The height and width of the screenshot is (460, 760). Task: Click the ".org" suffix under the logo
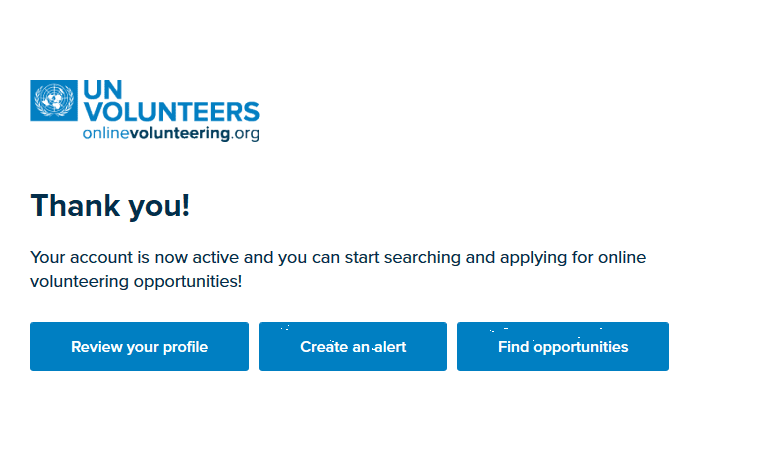(x=245, y=134)
